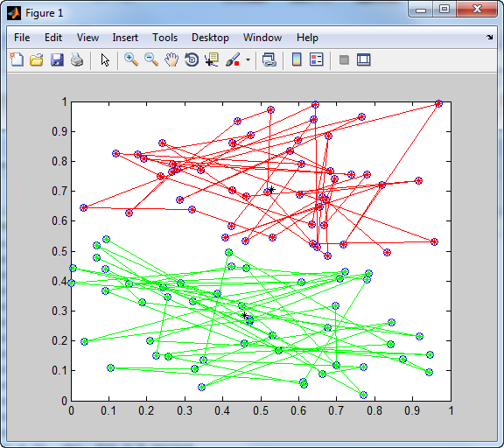This screenshot has width=504, height=448.
Task: Activate the Zoom Out magnifier
Action: 151,59
